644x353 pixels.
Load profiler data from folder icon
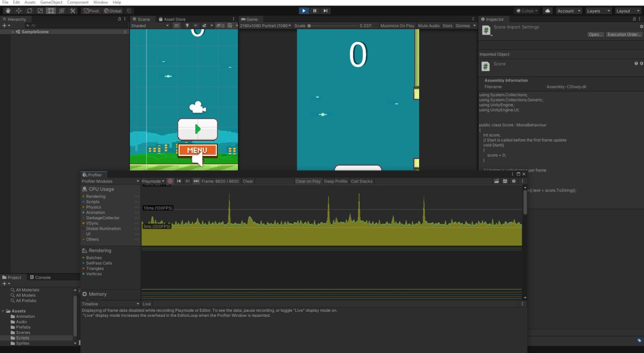pos(497,181)
